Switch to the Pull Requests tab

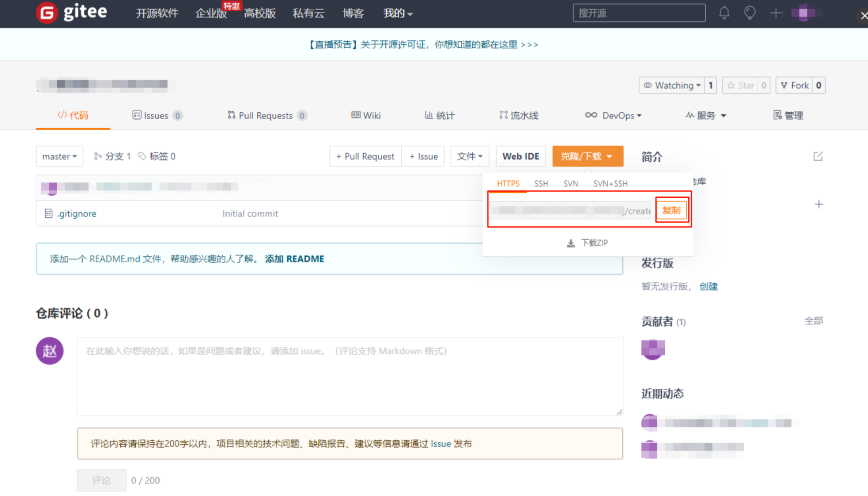point(267,116)
